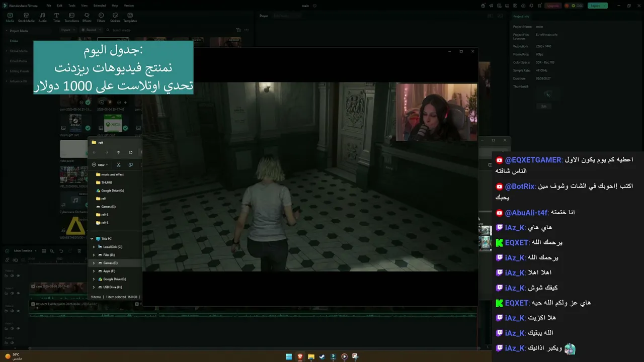Open Brave browser from the taskbar

pyautogui.click(x=300, y=356)
